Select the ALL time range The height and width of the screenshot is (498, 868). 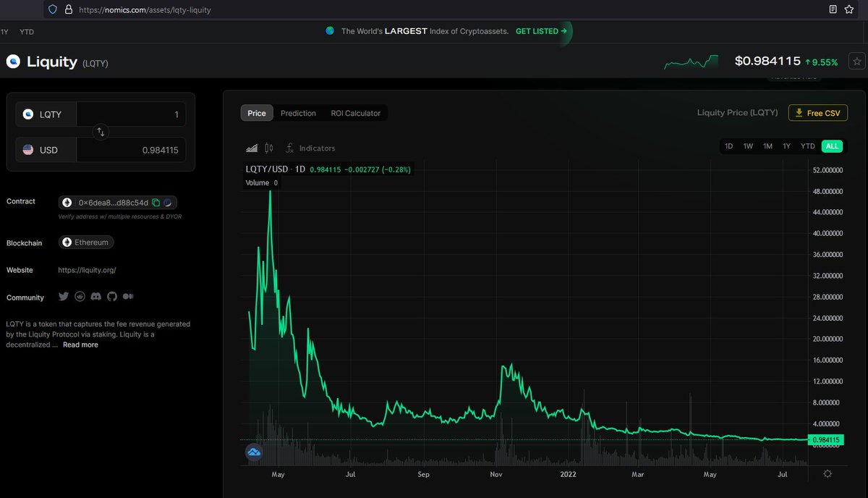coord(832,146)
